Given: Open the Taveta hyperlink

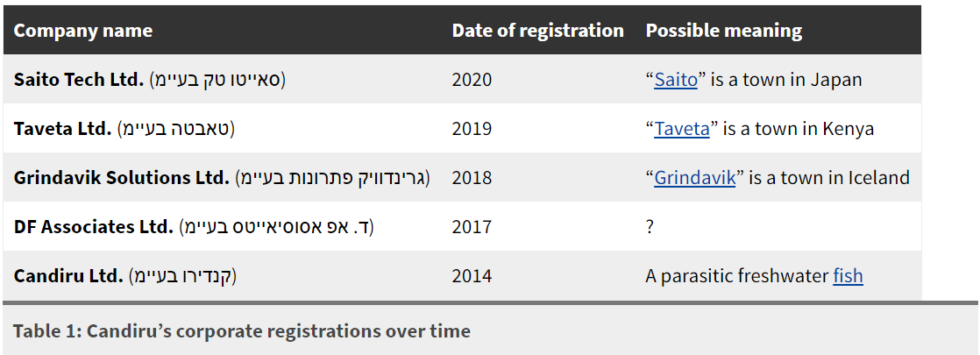Looking at the screenshot, I should pos(682,129).
